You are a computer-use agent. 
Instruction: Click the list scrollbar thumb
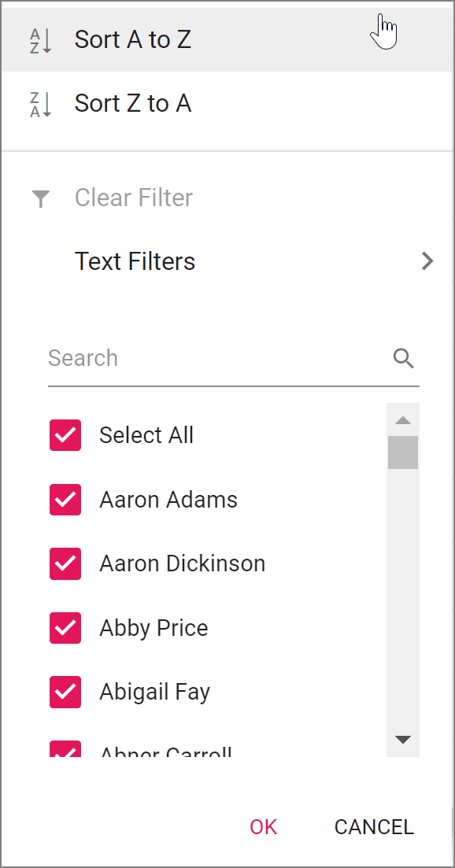tap(403, 452)
